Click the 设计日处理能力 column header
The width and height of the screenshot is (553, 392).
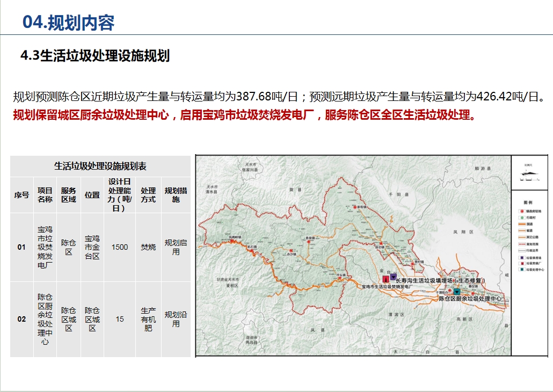[120, 195]
